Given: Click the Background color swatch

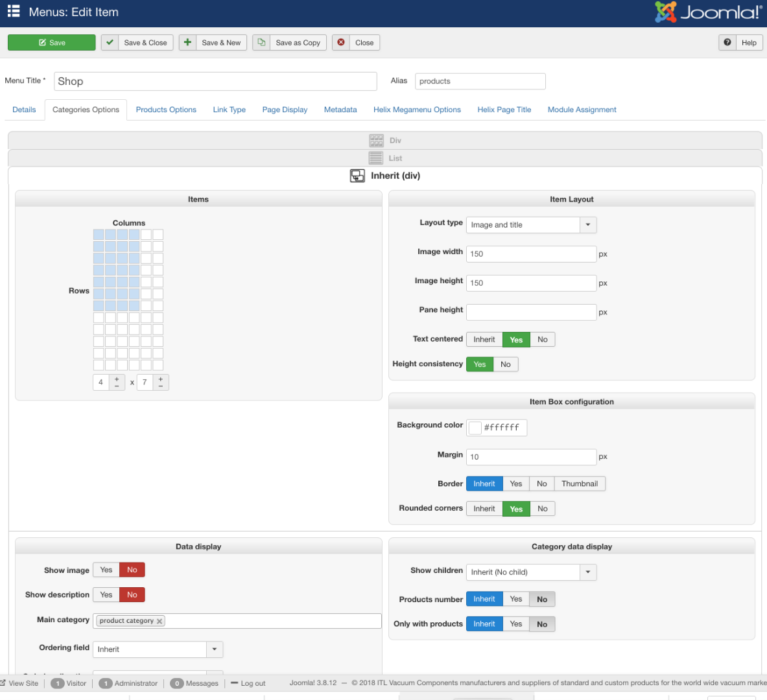Looking at the screenshot, I should 475,428.
